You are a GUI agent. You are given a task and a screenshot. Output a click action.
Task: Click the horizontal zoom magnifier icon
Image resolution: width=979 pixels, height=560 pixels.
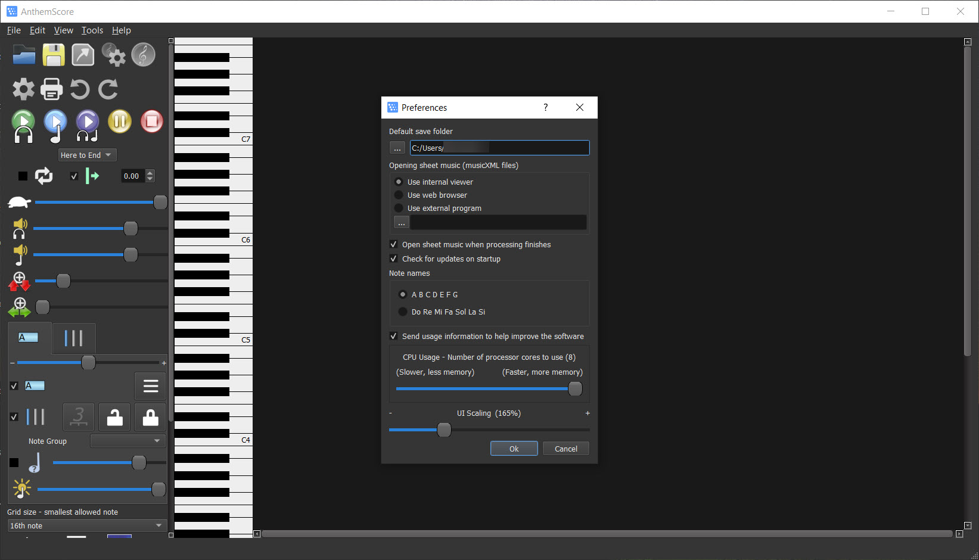click(19, 307)
